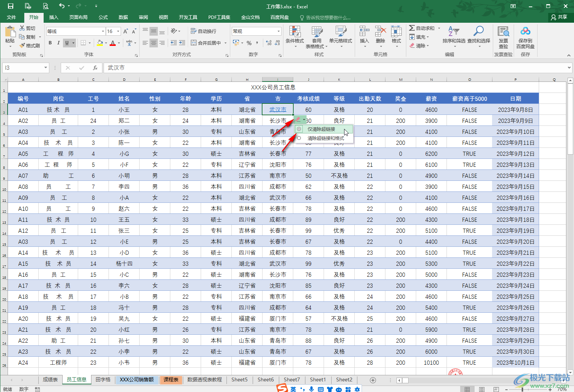574x392 pixels.
Task: Click the increase indent icon
Action: coord(182,43)
